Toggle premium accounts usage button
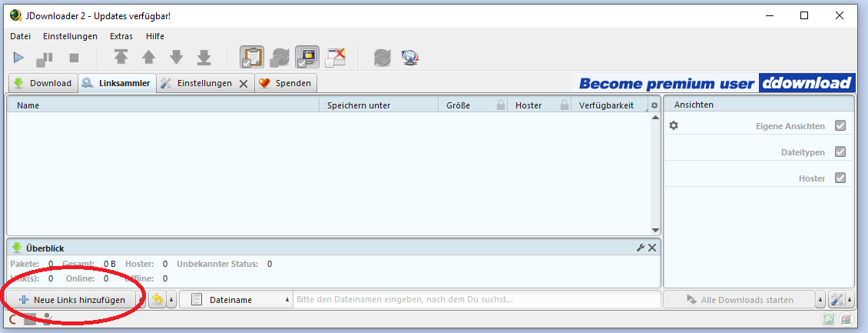The image size is (868, 333). 307,57
